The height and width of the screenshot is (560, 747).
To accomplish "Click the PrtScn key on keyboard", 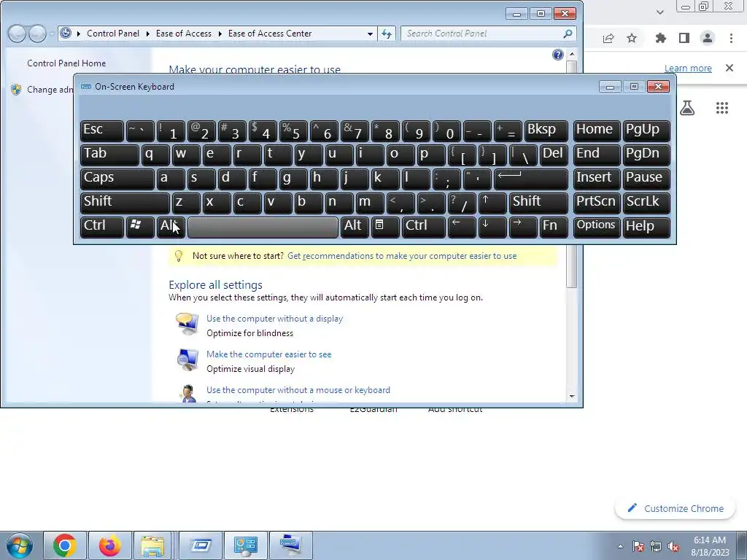I will tap(596, 203).
